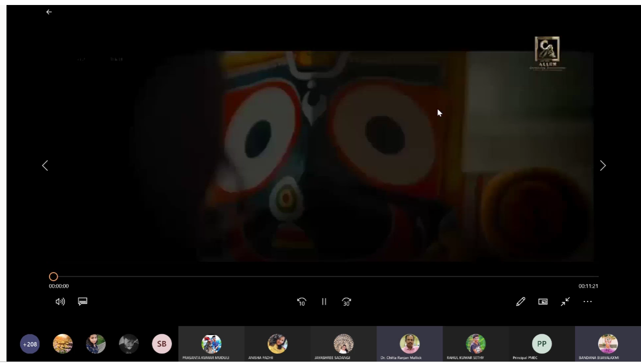Show the previous item with the left chevron
641x364 pixels.
pos(45,165)
